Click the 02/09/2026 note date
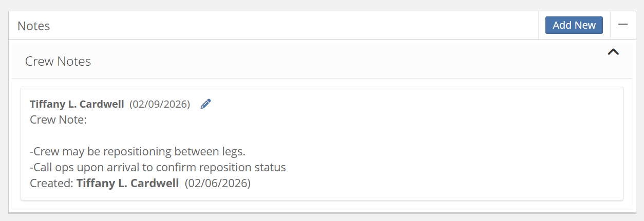Screen dimensions: 644x221 point(160,104)
